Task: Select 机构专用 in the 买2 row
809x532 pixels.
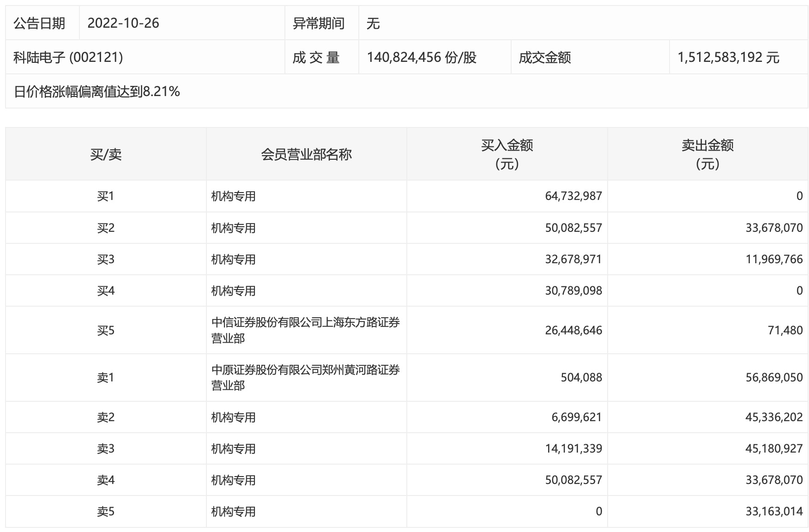Action: click(x=234, y=228)
